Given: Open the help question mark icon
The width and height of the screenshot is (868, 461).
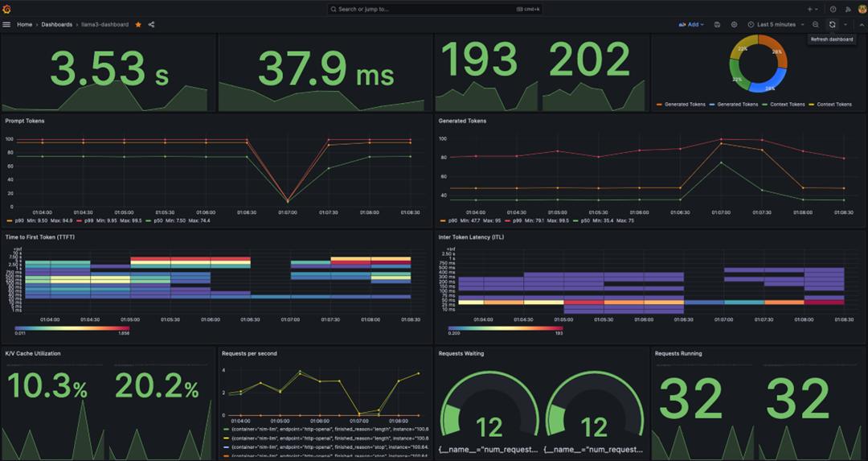Looking at the screenshot, I should (833, 9).
